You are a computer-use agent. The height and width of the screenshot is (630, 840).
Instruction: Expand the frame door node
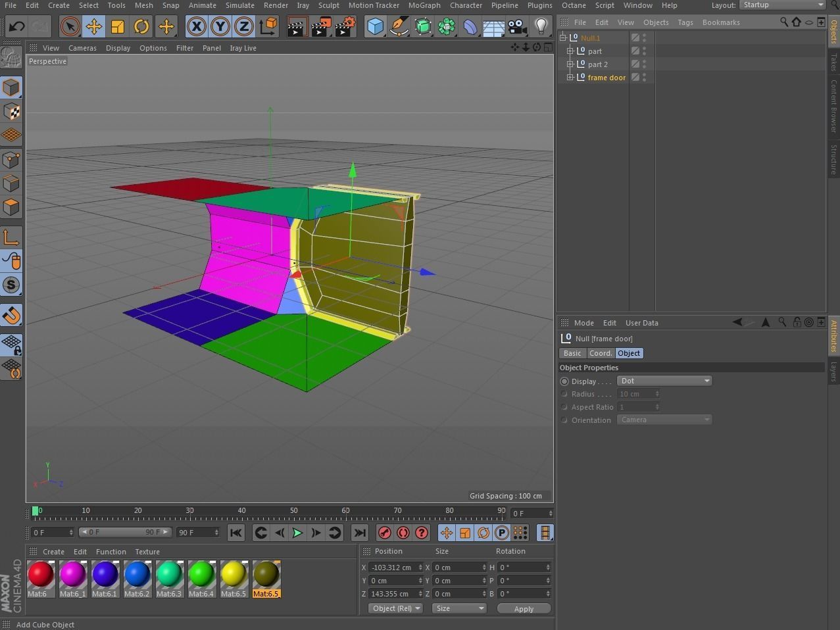[x=570, y=78]
